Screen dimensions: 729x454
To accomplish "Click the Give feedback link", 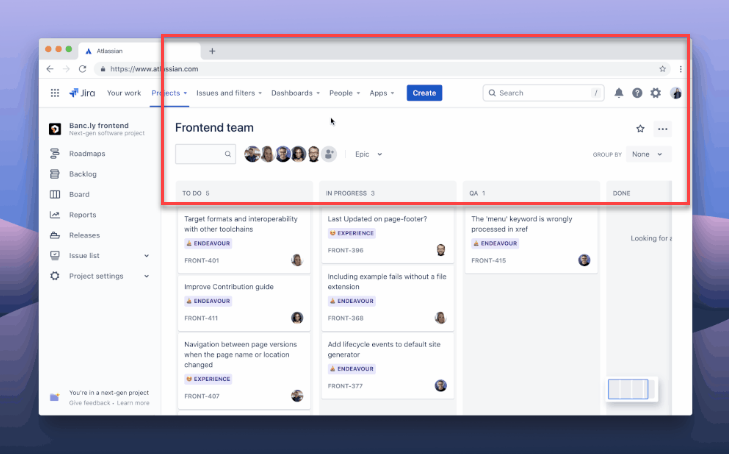I will [90, 403].
